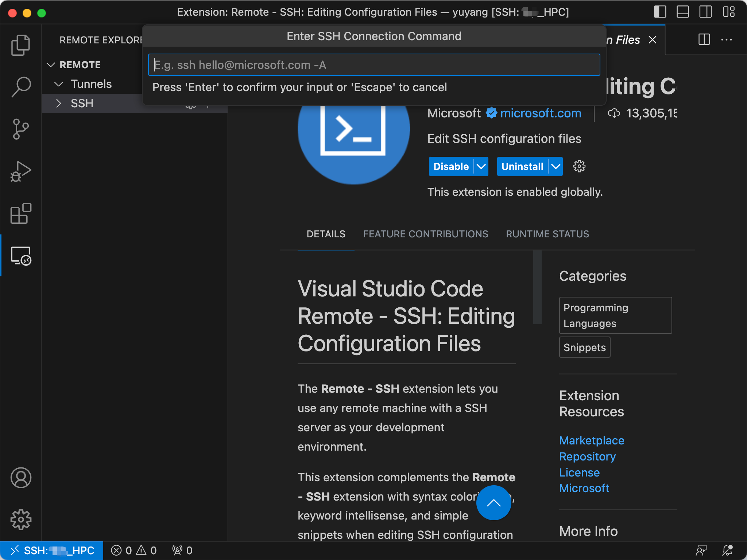Open the microsoft.com publisher link
747x560 pixels.
coord(541,113)
